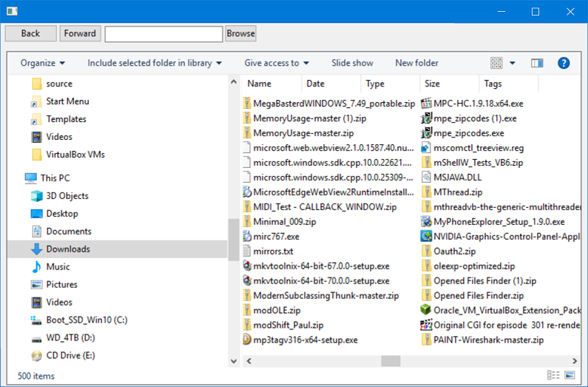The height and width of the screenshot is (387, 588).
Task: Sort by the Name column header
Action: click(272, 84)
